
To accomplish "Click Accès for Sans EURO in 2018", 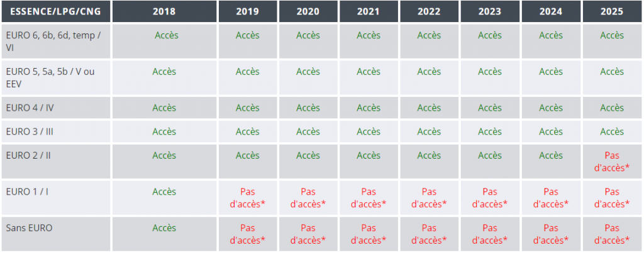I will click(x=164, y=228).
